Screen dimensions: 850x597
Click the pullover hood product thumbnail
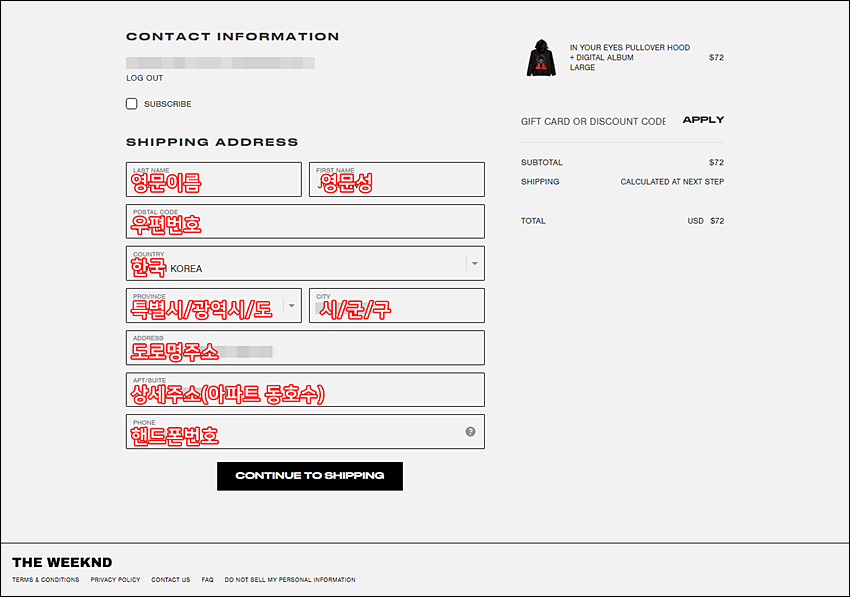click(541, 57)
